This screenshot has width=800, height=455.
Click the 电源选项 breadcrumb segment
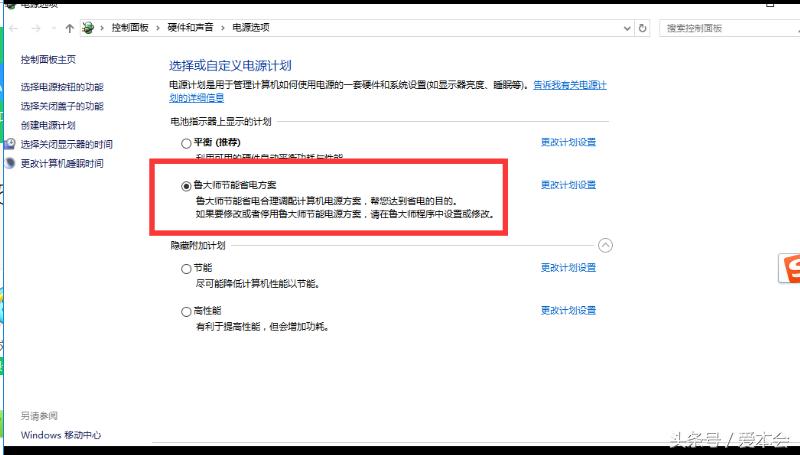251,28
